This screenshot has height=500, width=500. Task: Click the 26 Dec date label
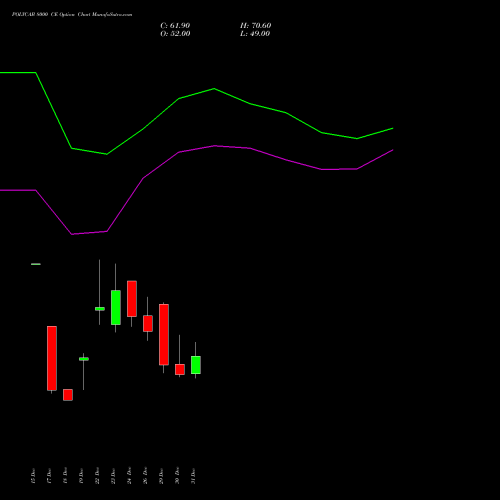[145, 476]
